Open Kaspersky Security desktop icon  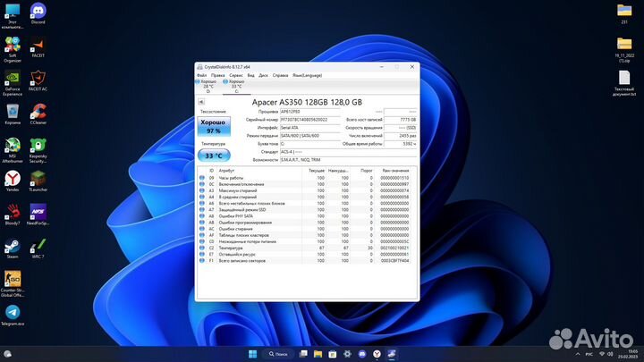point(38,146)
